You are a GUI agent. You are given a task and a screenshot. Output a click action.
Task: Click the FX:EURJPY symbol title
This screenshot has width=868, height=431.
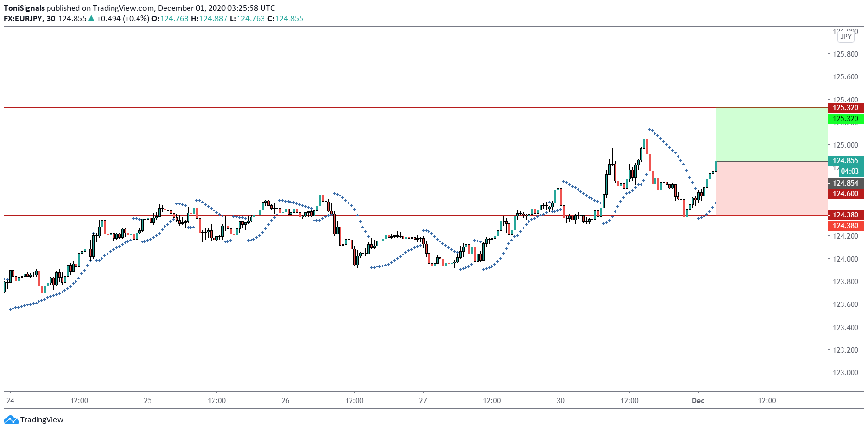[23, 19]
